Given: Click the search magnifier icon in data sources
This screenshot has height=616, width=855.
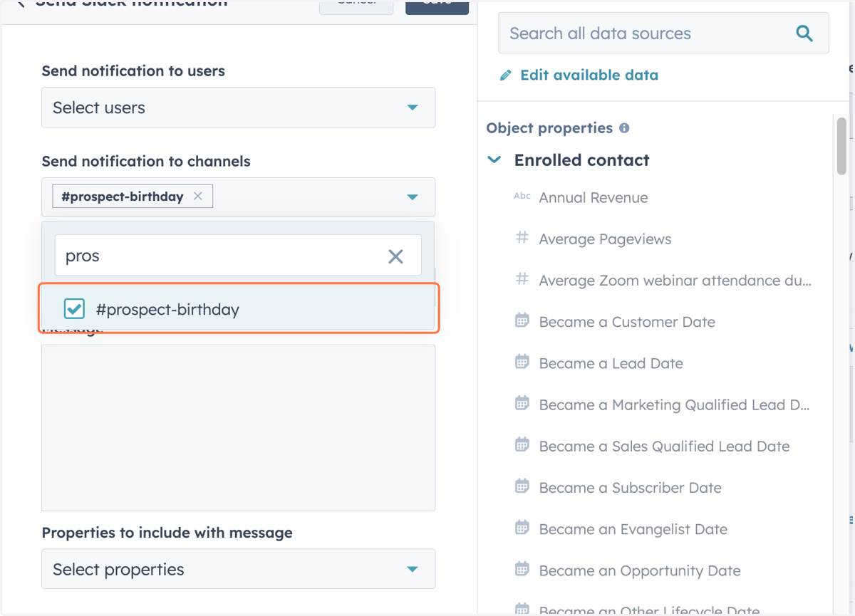Looking at the screenshot, I should pyautogui.click(x=804, y=33).
